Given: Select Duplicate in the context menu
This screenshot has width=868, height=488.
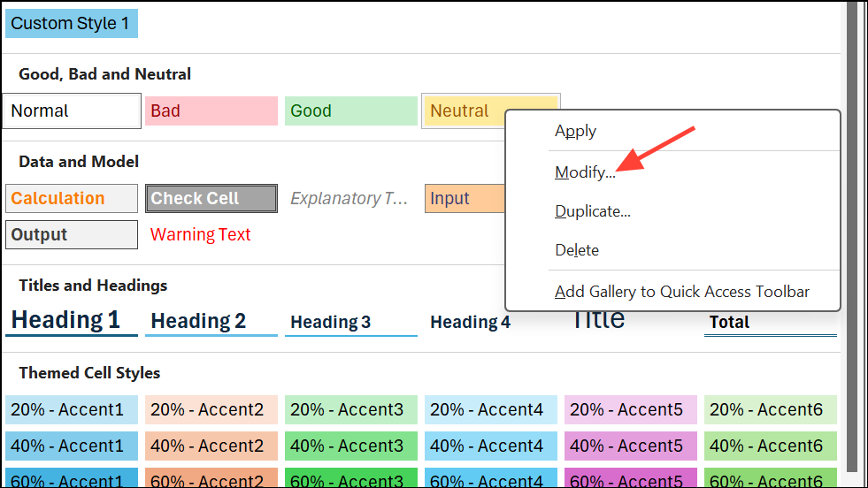Looking at the screenshot, I should [x=592, y=211].
